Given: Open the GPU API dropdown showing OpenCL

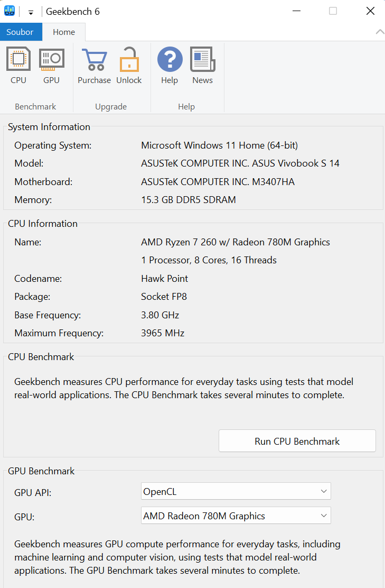Looking at the screenshot, I should [324, 491].
